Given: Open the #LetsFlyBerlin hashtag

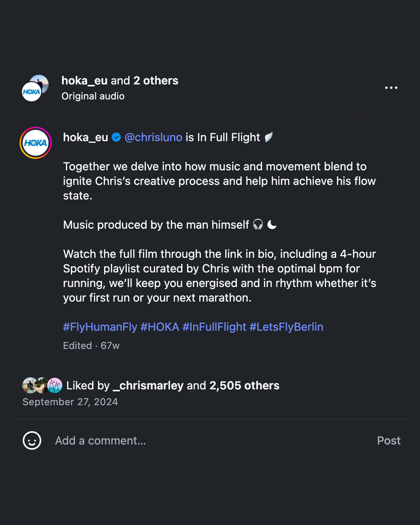Looking at the screenshot, I should click(286, 327).
